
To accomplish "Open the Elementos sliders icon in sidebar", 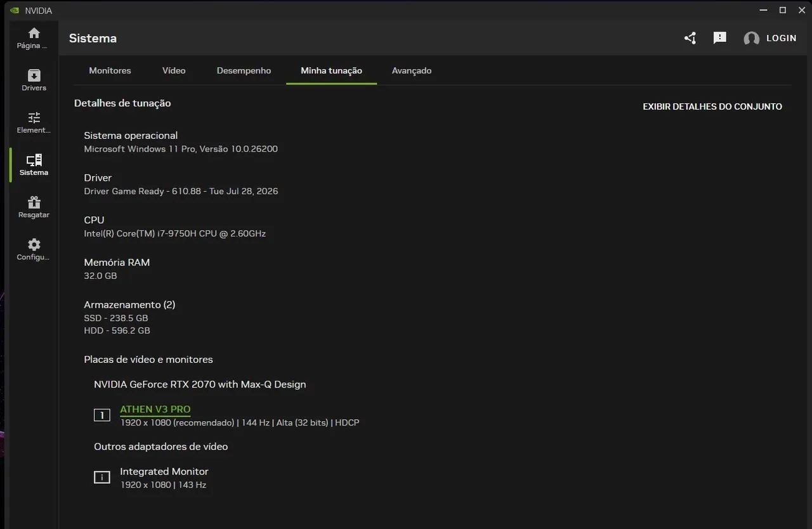I will (x=34, y=117).
